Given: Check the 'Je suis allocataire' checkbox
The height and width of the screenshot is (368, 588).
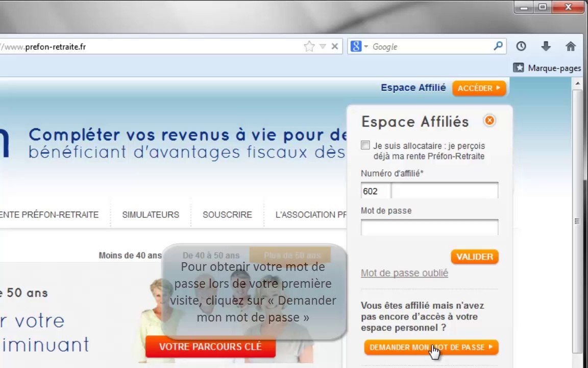Looking at the screenshot, I should point(365,145).
